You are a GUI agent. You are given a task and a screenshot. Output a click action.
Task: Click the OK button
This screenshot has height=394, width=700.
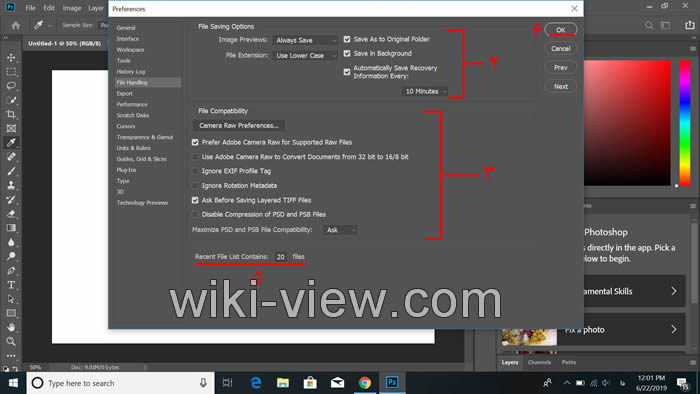tap(561, 29)
